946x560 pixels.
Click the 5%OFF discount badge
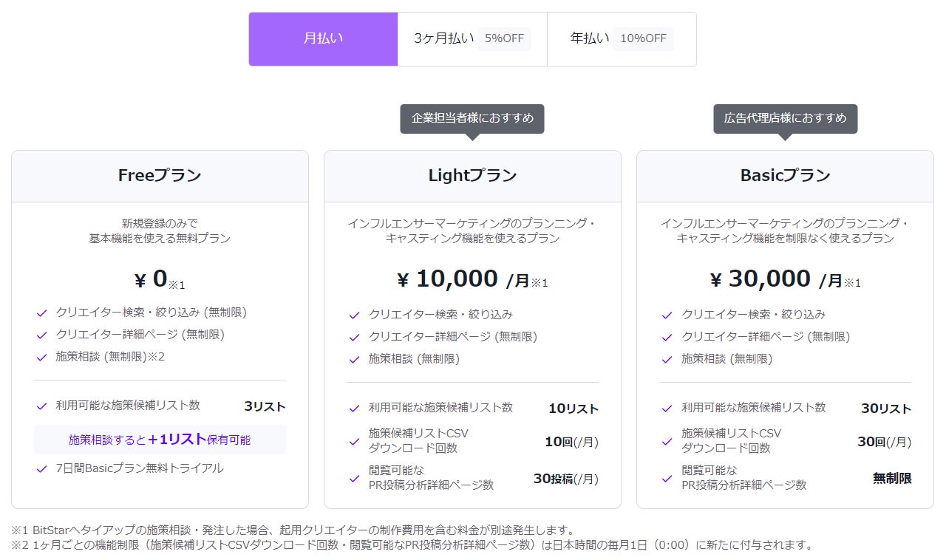pos(504,39)
